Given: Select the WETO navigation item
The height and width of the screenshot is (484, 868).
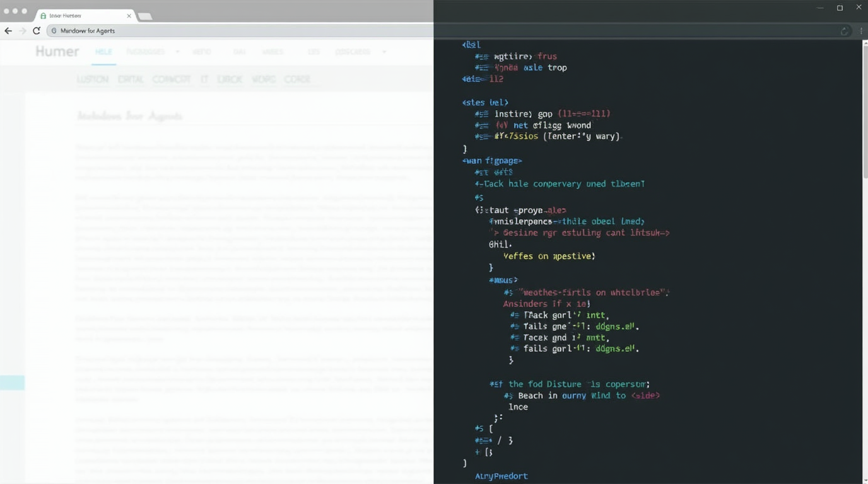Looking at the screenshot, I should pyautogui.click(x=202, y=52).
